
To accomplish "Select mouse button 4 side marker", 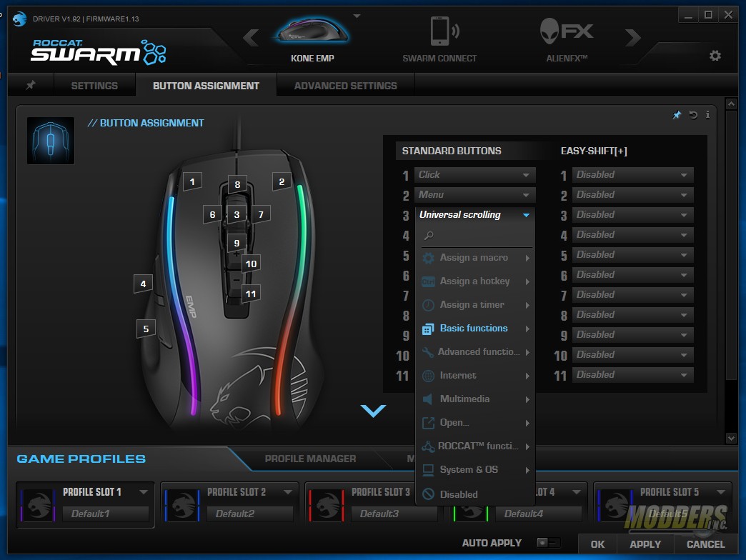I will [143, 284].
